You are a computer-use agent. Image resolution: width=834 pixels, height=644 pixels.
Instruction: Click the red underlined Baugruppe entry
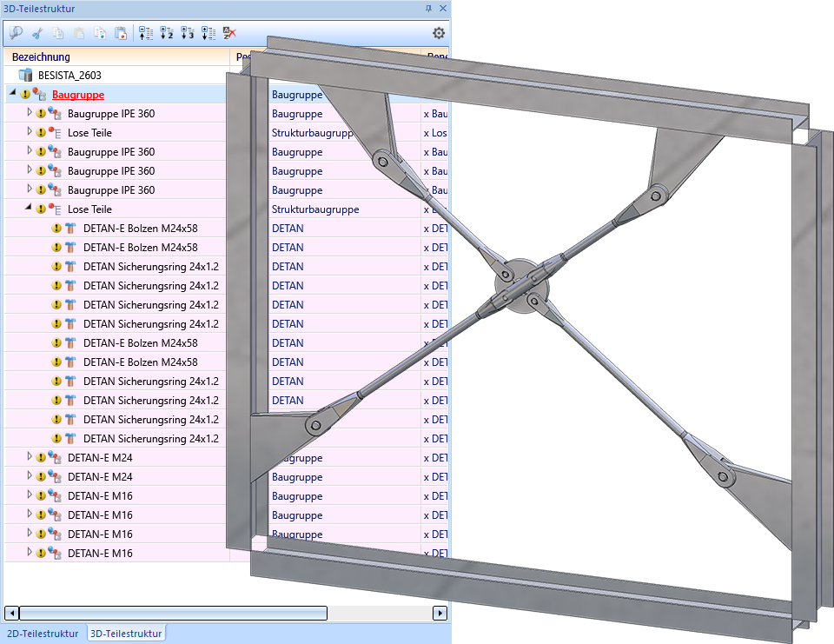pos(78,95)
